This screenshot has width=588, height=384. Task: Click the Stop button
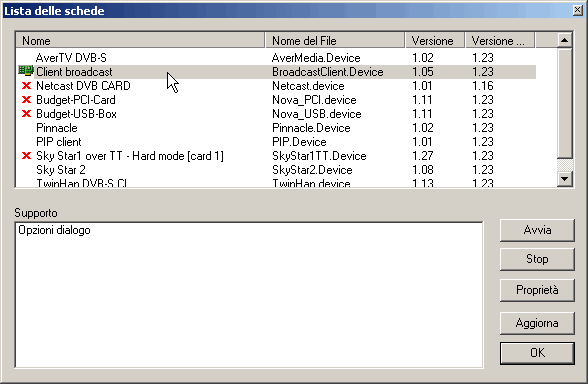[x=537, y=259]
